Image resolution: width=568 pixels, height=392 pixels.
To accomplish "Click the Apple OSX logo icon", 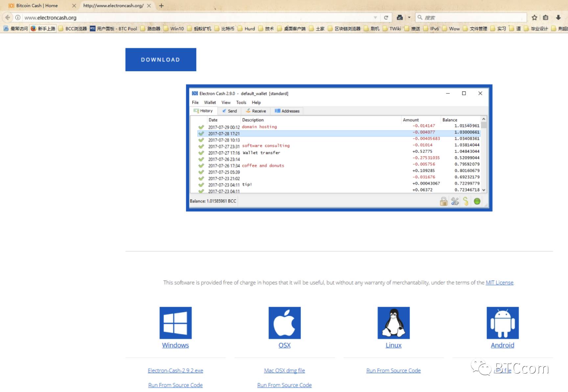I will coord(285,323).
